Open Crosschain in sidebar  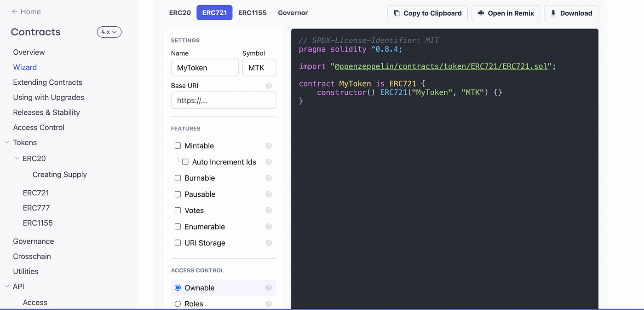[x=32, y=256]
